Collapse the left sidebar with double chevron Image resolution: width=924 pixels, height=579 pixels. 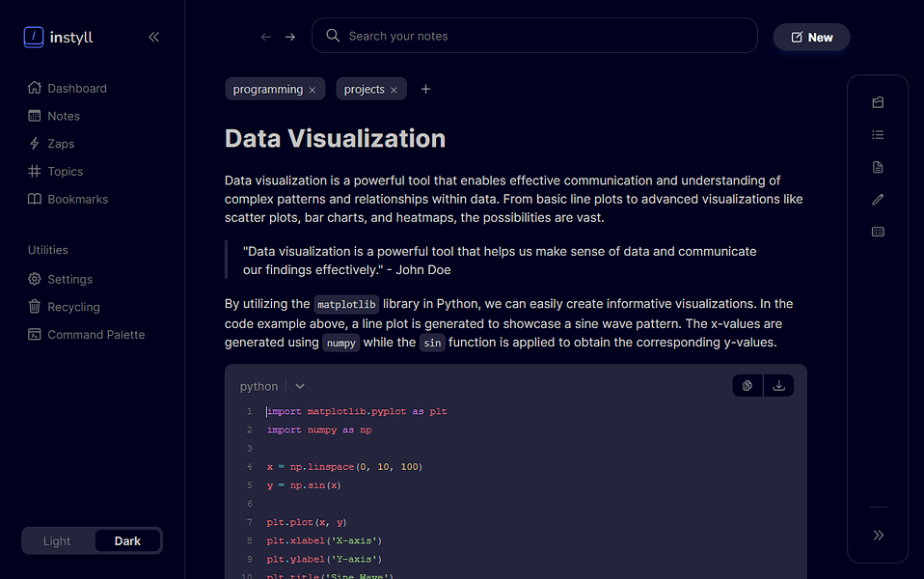click(153, 38)
